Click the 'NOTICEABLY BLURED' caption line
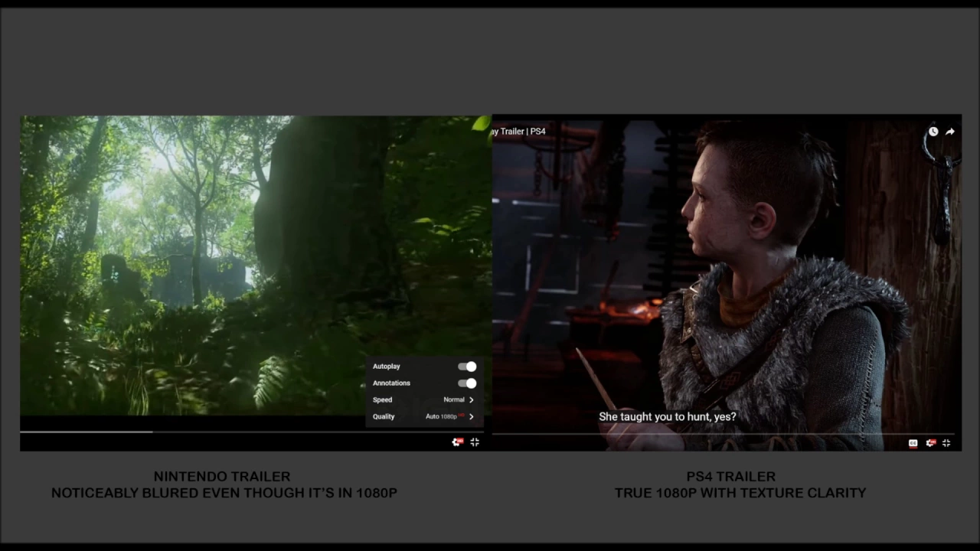980x551 pixels. 224,494
